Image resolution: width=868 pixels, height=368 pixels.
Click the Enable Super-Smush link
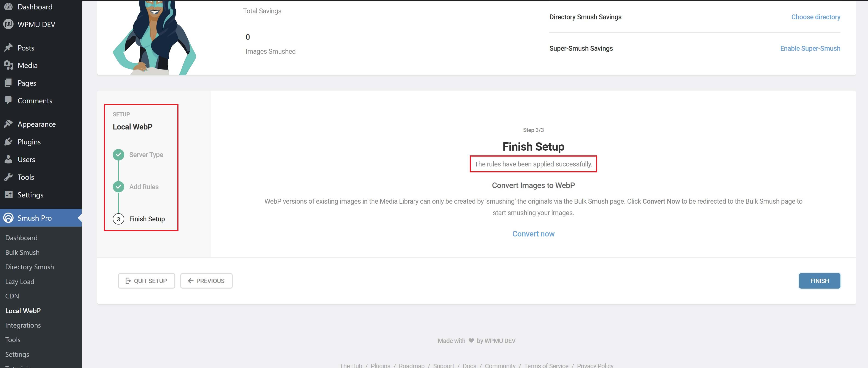pos(810,48)
